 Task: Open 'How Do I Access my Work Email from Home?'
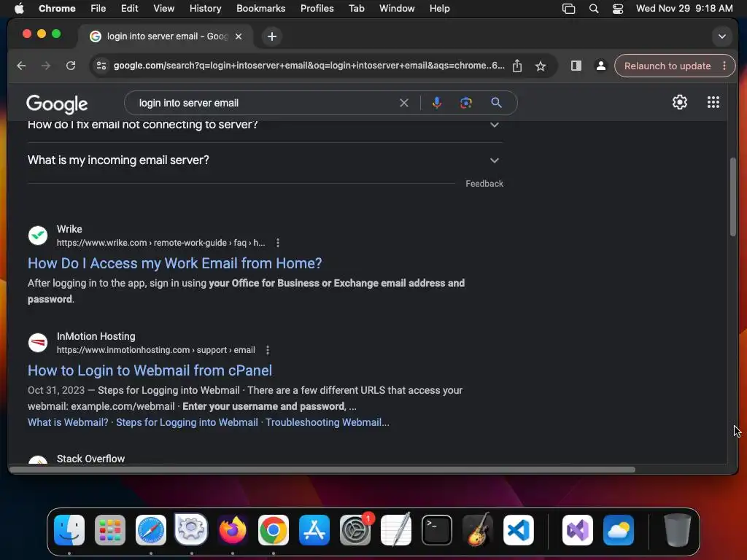coord(175,263)
